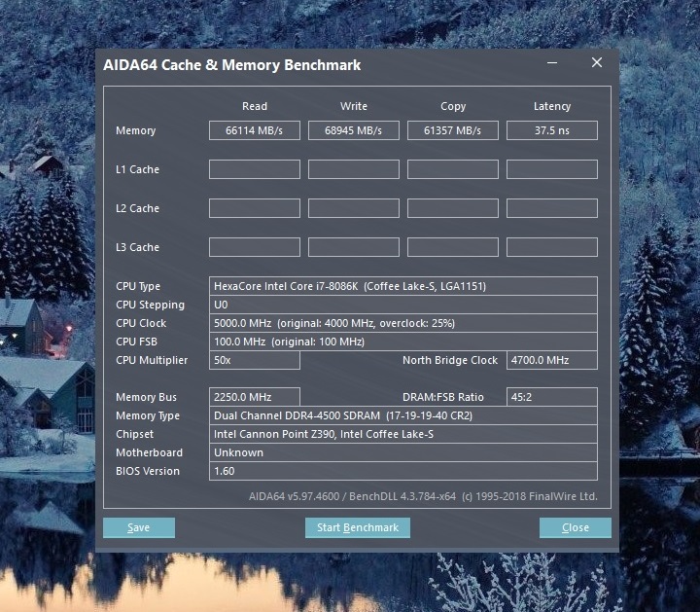The image size is (700, 612).
Task: Click the CPU Type label
Action: [138, 286]
